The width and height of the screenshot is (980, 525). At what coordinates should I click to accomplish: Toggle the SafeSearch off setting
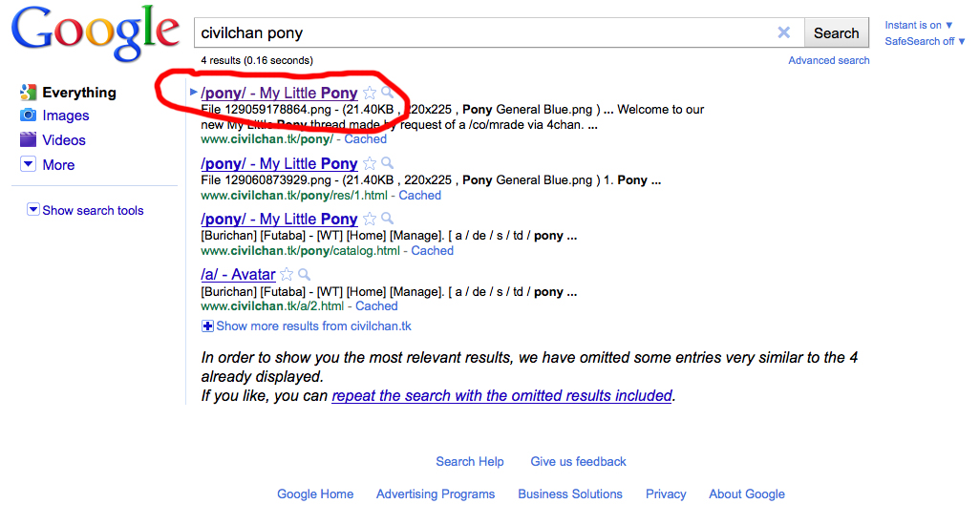point(925,41)
